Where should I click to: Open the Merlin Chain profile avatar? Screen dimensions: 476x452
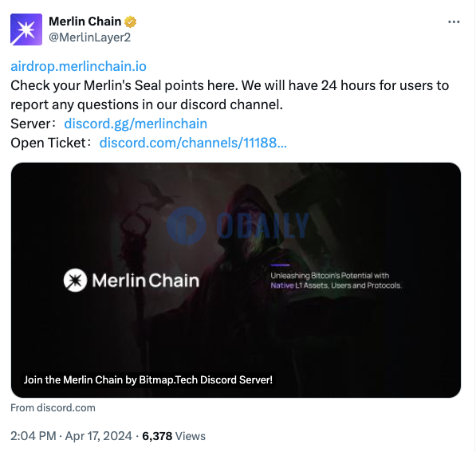[x=26, y=29]
